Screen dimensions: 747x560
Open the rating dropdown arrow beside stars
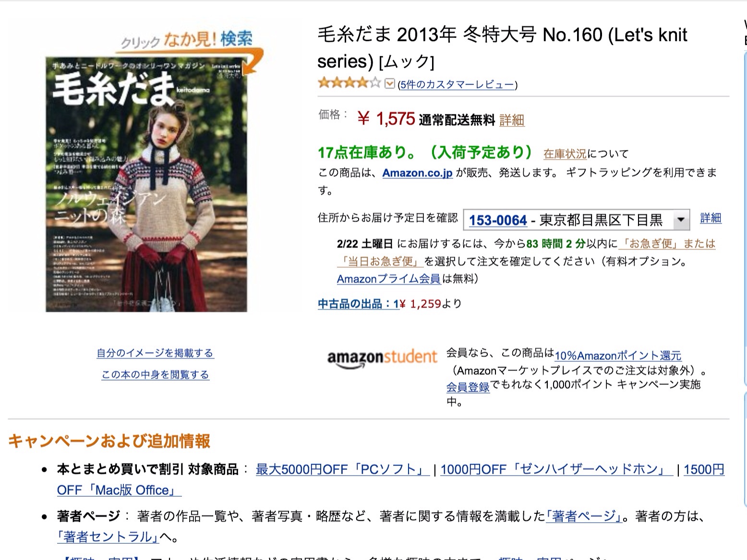[390, 84]
